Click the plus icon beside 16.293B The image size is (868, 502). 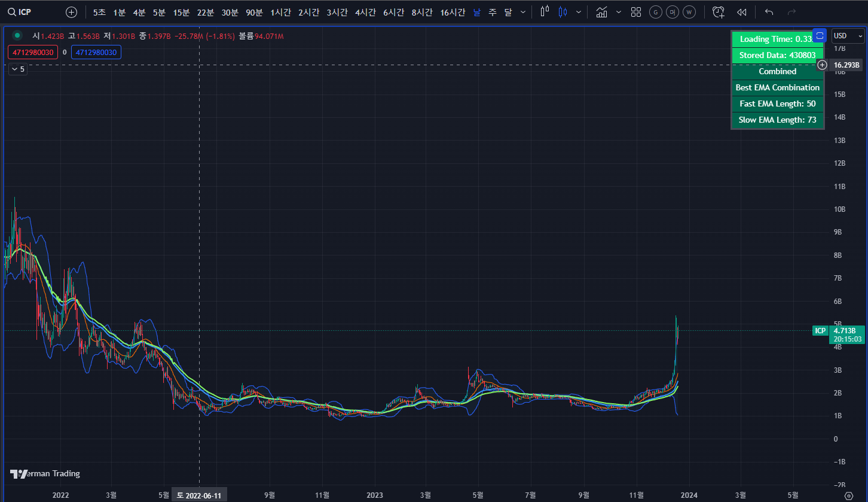[x=823, y=65]
